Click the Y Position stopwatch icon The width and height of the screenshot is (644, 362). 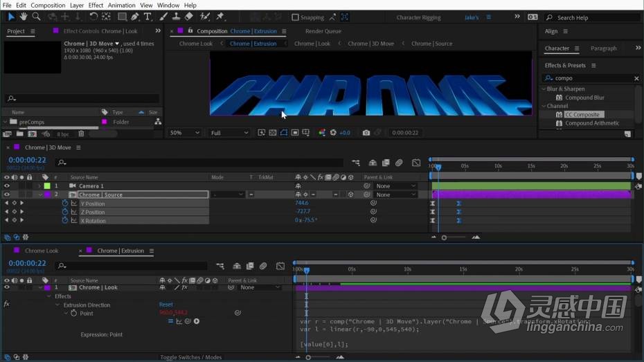[x=65, y=203]
